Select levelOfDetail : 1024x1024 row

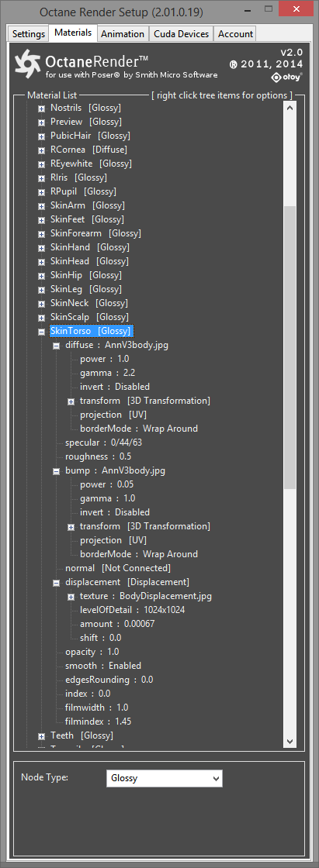coord(132,610)
